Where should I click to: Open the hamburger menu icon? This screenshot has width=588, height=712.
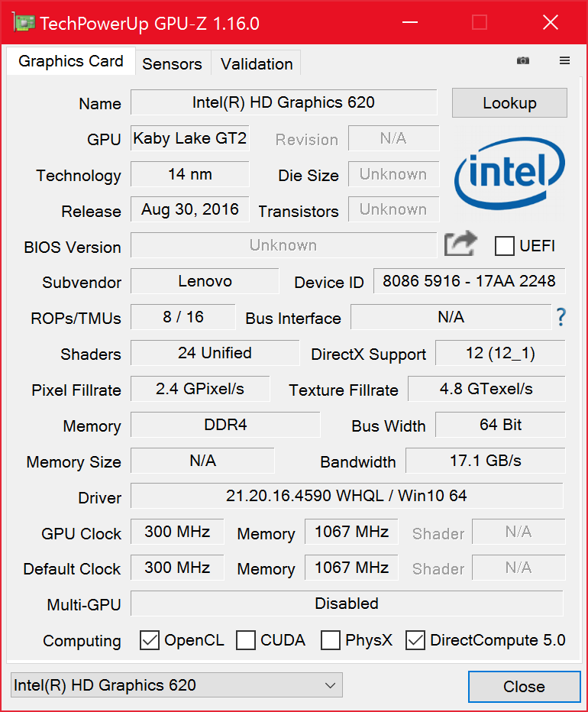(x=565, y=61)
